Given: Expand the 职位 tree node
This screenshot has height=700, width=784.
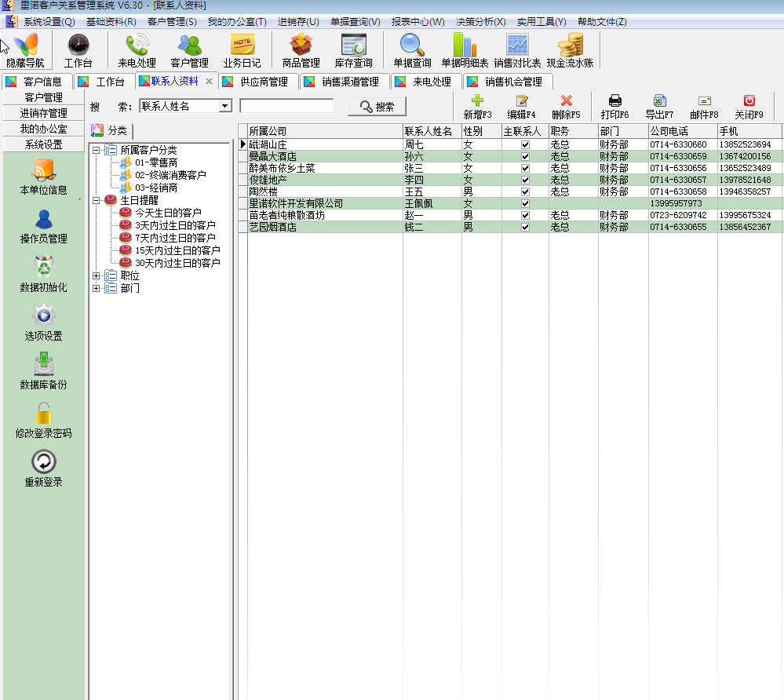Looking at the screenshot, I should click(x=96, y=275).
